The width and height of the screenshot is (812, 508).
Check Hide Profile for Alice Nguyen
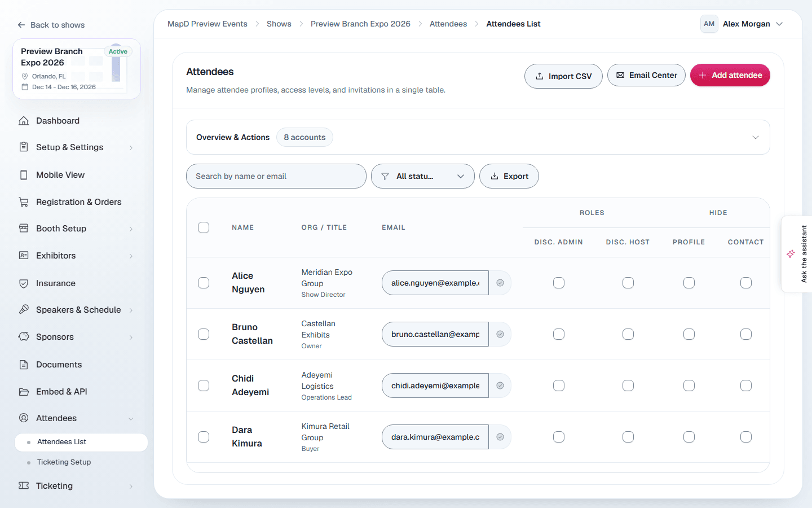pyautogui.click(x=689, y=283)
